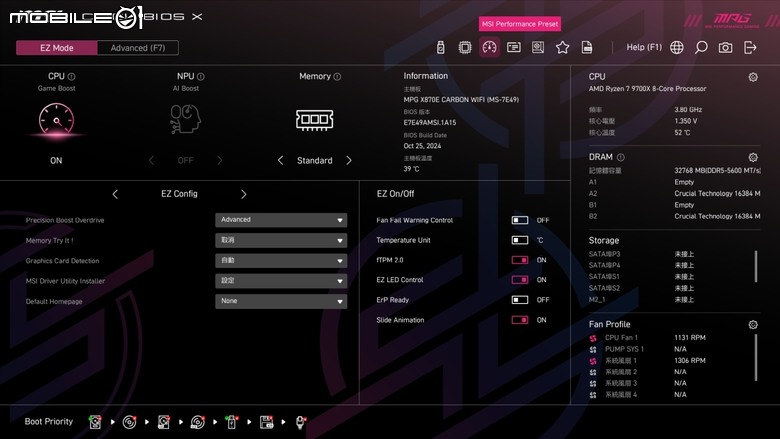780x439 pixels.
Task: Toggle the EZ LED Control switch
Action: (x=520, y=279)
